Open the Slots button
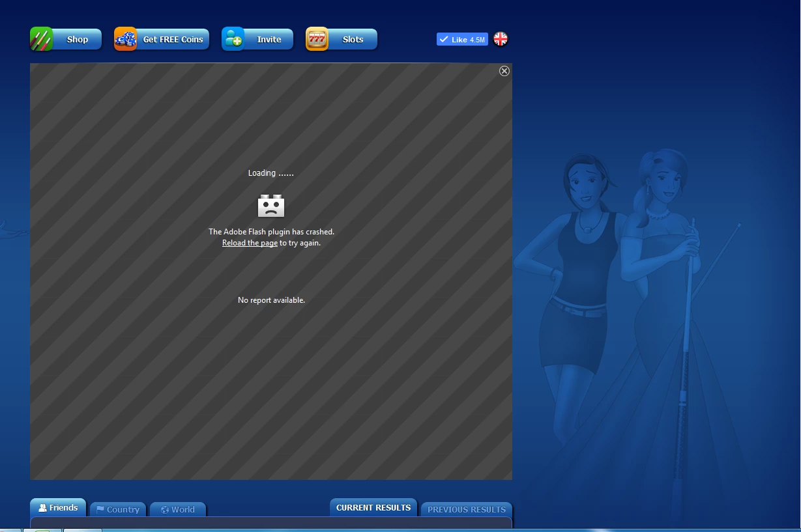Image resolution: width=801 pixels, height=532 pixels. 342,39
